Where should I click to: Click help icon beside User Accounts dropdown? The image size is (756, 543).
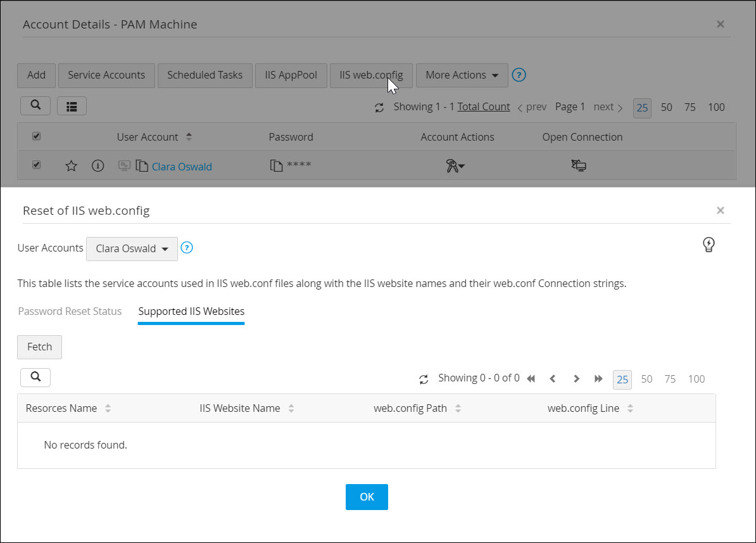pos(187,248)
